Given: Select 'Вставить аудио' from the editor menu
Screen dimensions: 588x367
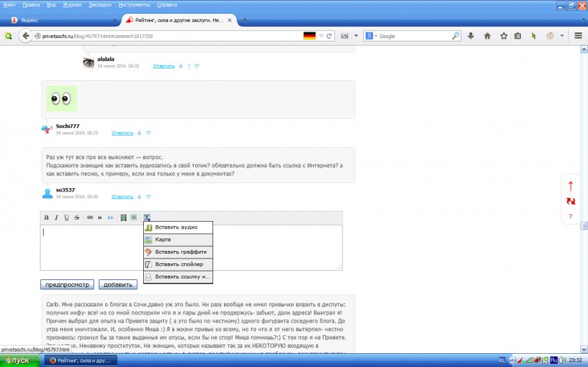Looking at the screenshot, I should click(176, 227).
